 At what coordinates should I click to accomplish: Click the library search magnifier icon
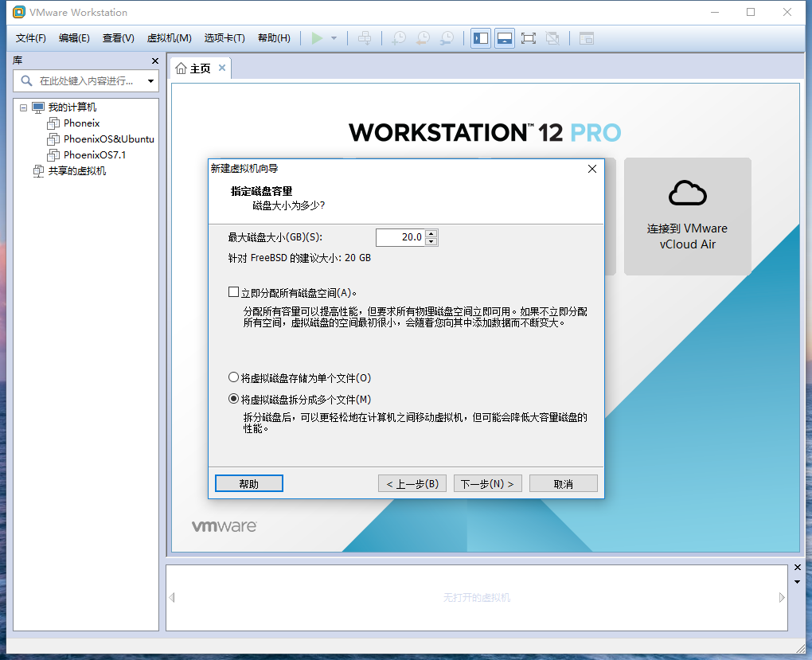tap(26, 81)
